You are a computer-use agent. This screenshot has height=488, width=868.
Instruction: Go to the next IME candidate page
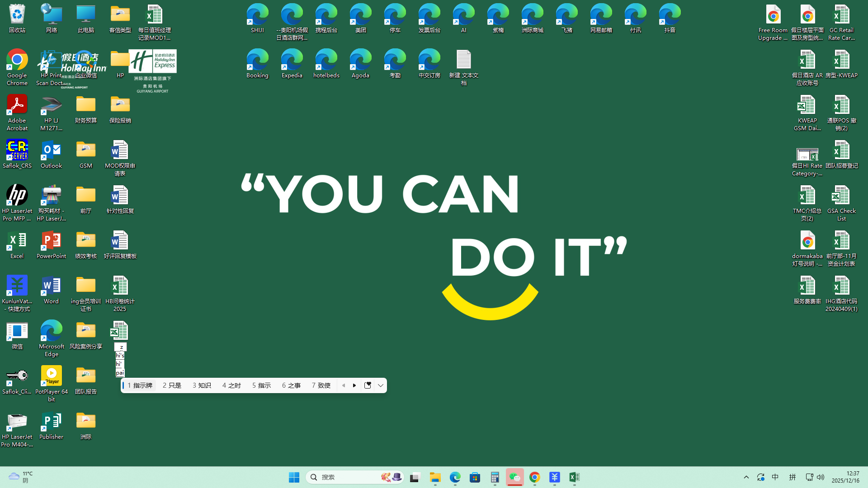354,385
